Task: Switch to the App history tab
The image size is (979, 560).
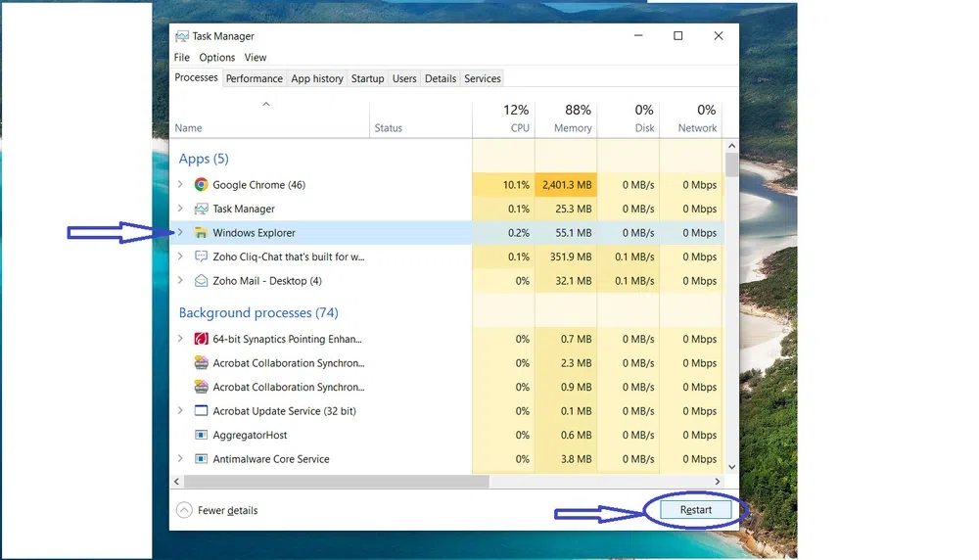Action: (317, 78)
